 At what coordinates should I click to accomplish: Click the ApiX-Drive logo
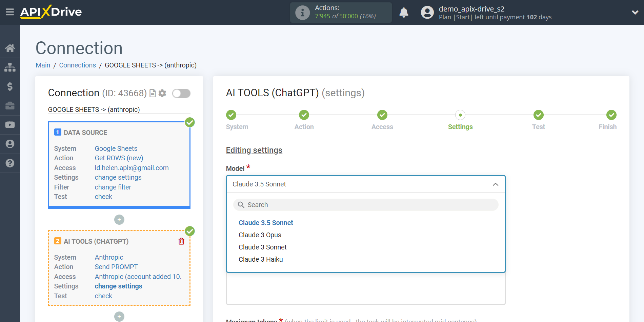pos(51,12)
